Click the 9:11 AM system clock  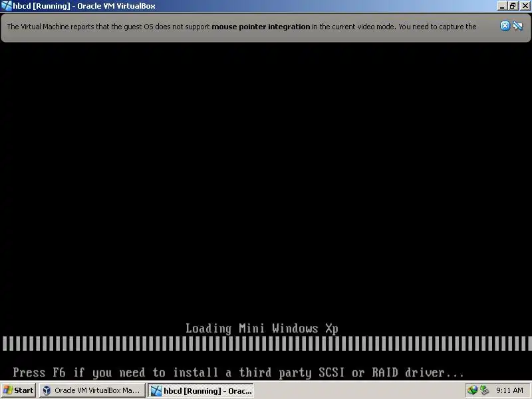[509, 390]
